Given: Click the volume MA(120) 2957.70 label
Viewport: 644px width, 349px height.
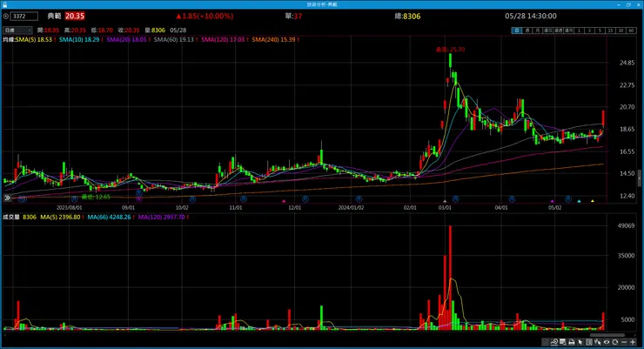Looking at the screenshot, I should pos(162,218).
